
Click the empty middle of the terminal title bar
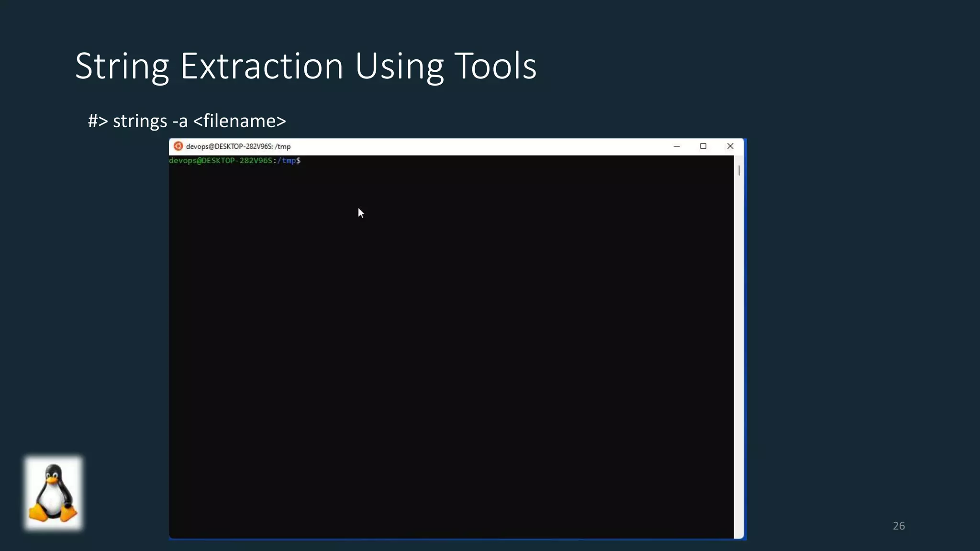(x=479, y=146)
